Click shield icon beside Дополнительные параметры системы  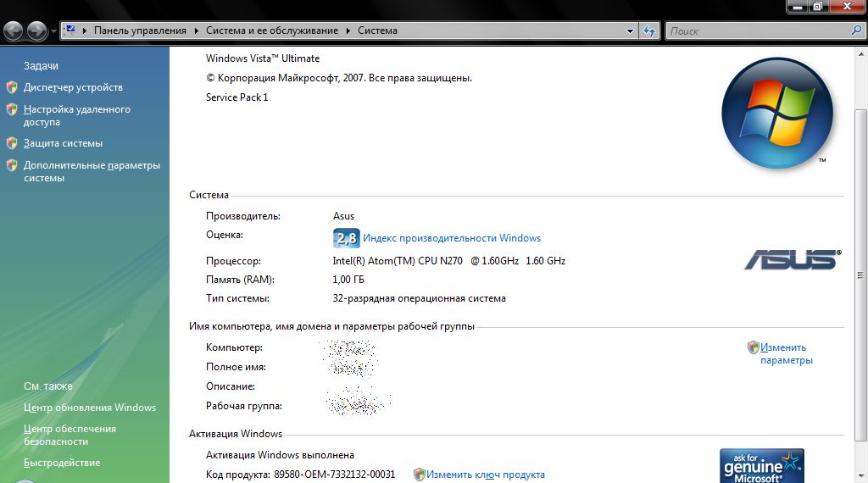[12, 165]
